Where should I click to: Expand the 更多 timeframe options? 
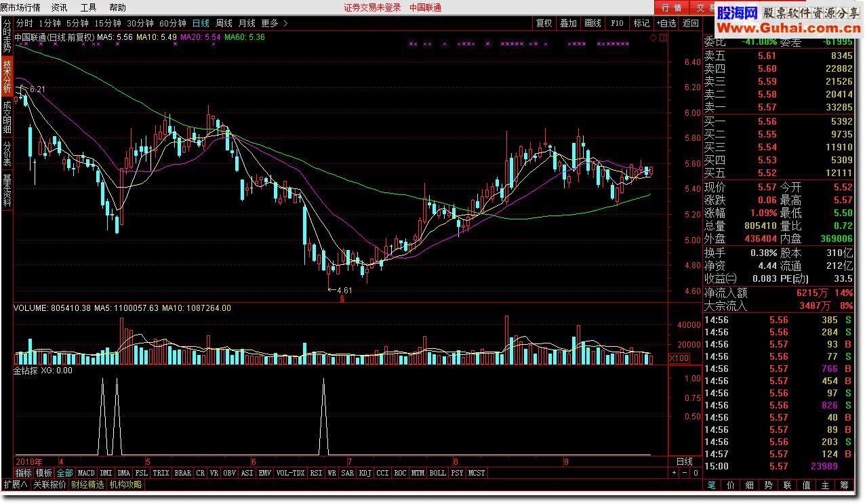(275, 23)
